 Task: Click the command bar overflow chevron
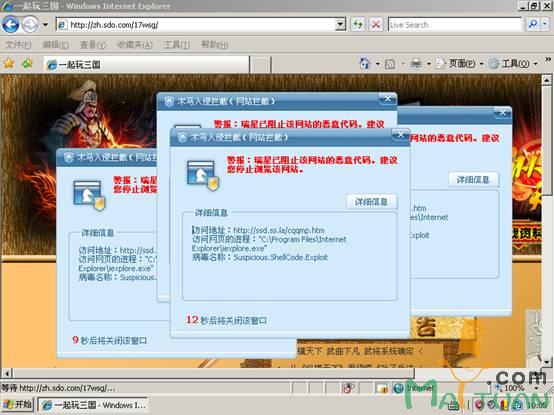point(548,59)
